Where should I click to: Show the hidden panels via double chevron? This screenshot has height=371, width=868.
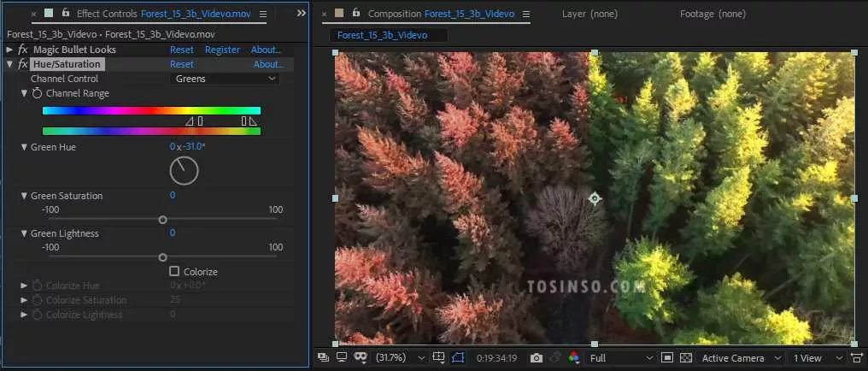pos(301,13)
